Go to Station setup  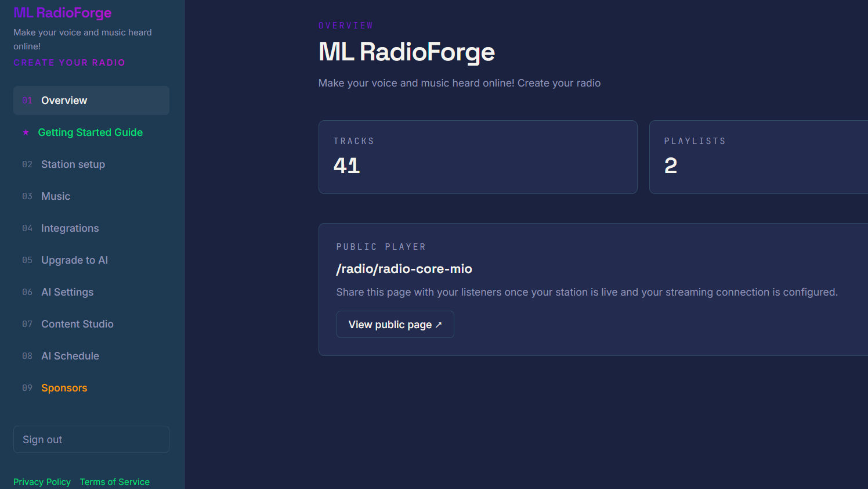point(91,164)
